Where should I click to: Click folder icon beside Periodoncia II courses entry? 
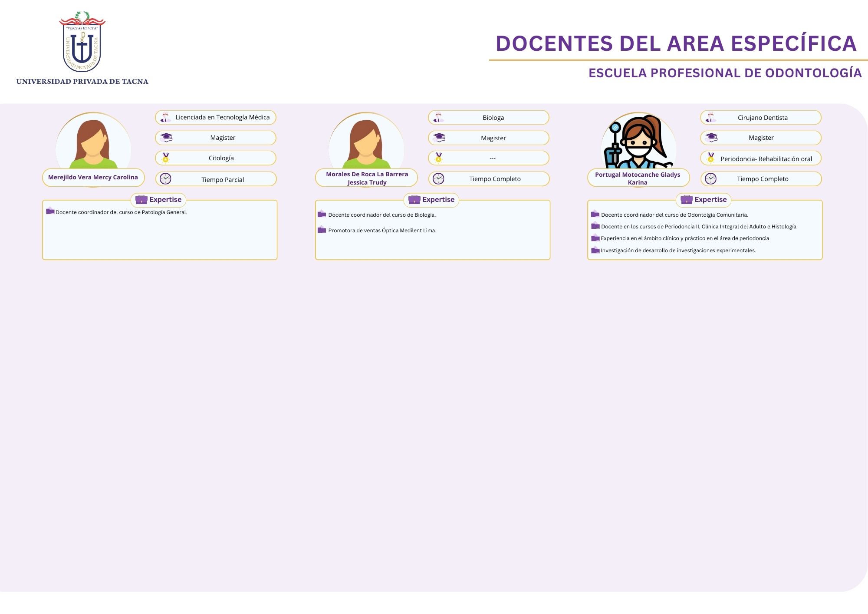[x=595, y=225]
